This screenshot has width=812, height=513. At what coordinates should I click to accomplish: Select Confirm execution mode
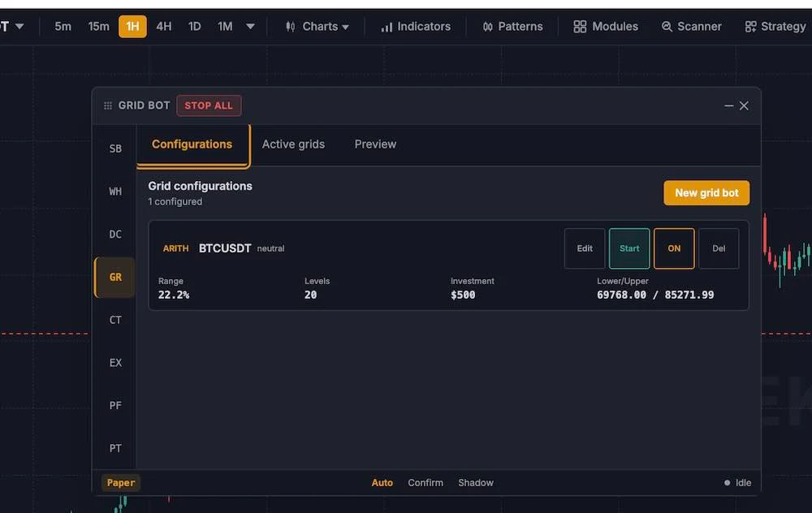tap(425, 483)
